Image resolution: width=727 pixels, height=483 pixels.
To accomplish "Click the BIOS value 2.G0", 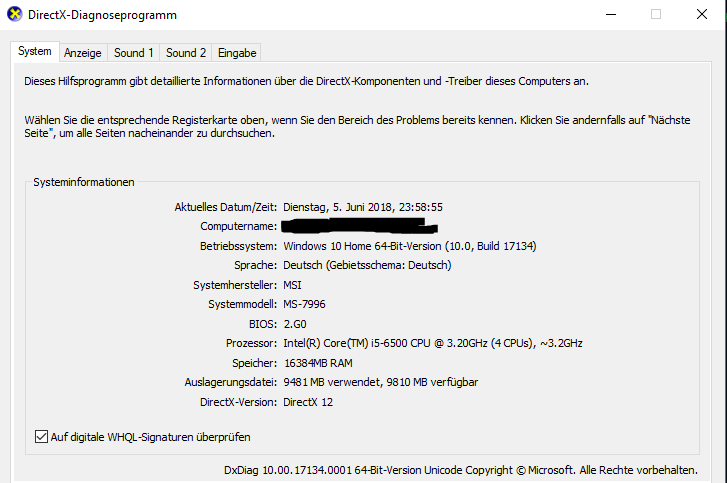I will (295, 324).
